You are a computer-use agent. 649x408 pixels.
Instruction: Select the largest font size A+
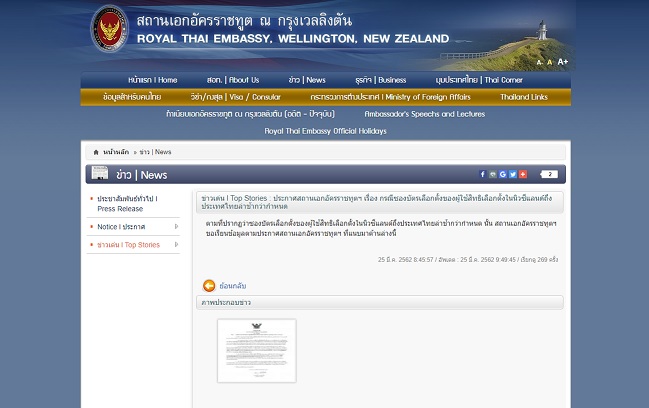point(562,62)
